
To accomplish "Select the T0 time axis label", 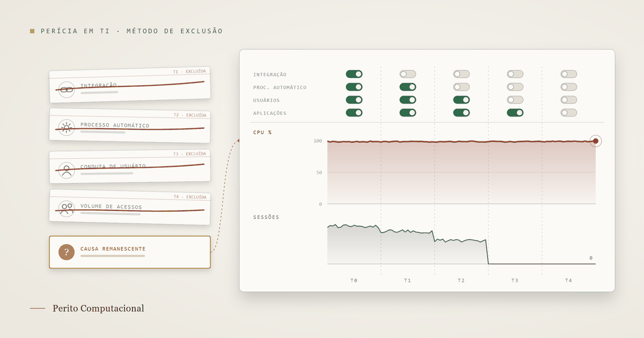I will click(354, 281).
